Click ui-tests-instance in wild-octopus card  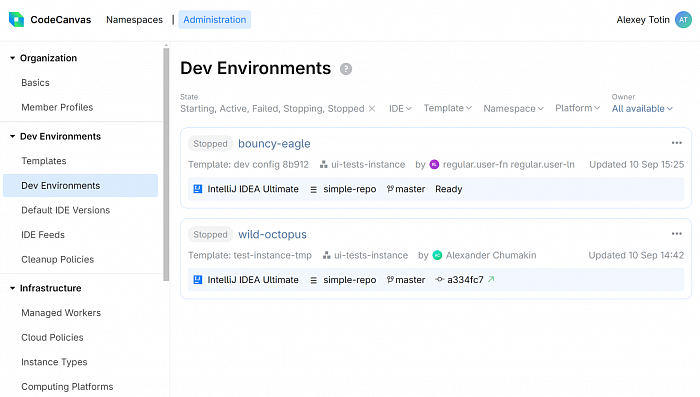pyautogui.click(x=371, y=255)
